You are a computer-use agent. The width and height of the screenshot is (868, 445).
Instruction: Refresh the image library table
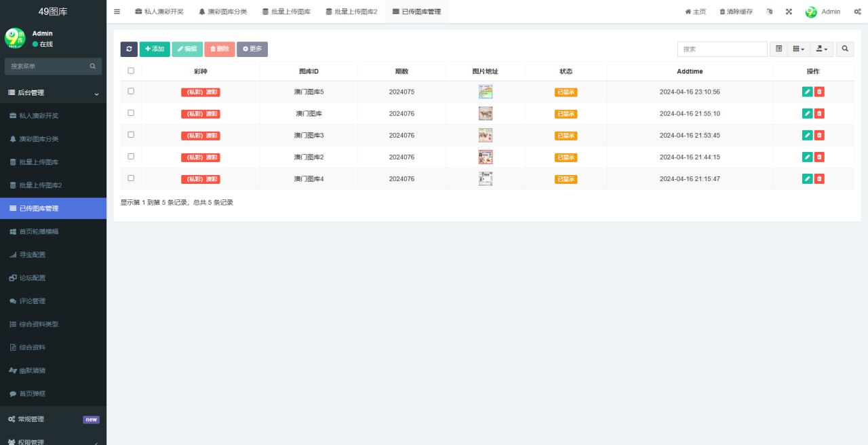pos(128,49)
